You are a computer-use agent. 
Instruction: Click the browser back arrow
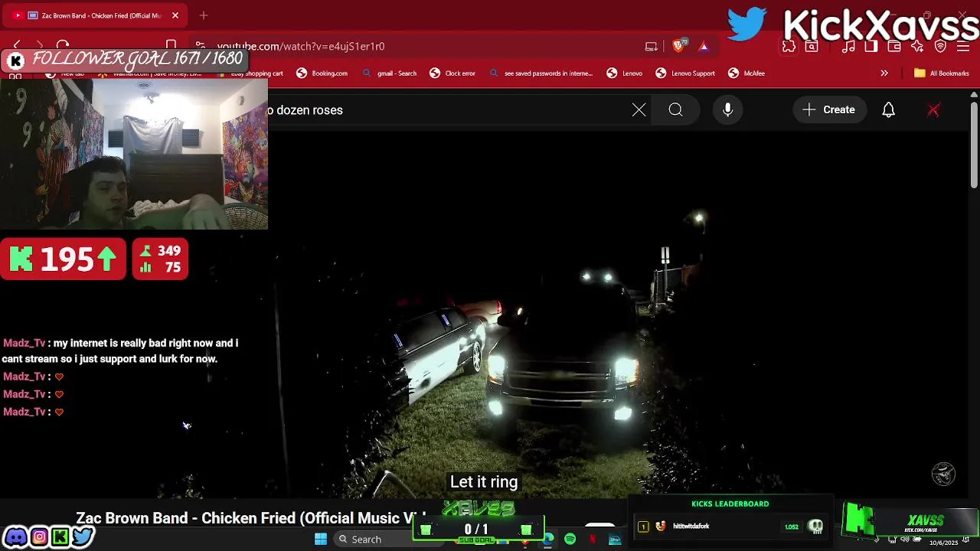[x=17, y=46]
